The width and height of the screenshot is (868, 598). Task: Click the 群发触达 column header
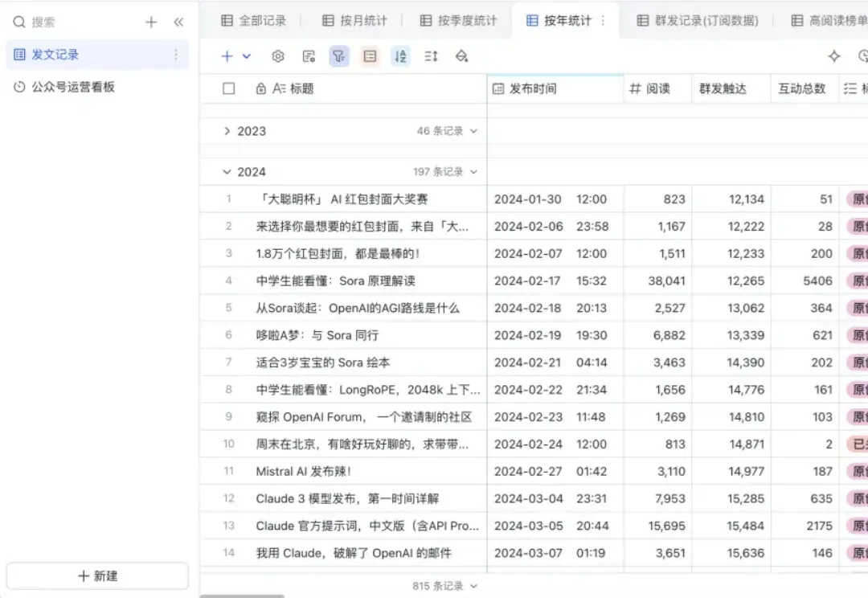pos(731,88)
